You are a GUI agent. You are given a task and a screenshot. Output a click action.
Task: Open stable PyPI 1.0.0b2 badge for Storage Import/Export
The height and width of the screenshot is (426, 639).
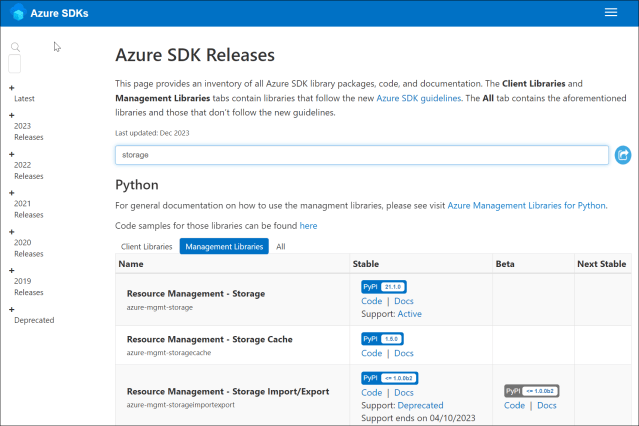pyautogui.click(x=390, y=378)
